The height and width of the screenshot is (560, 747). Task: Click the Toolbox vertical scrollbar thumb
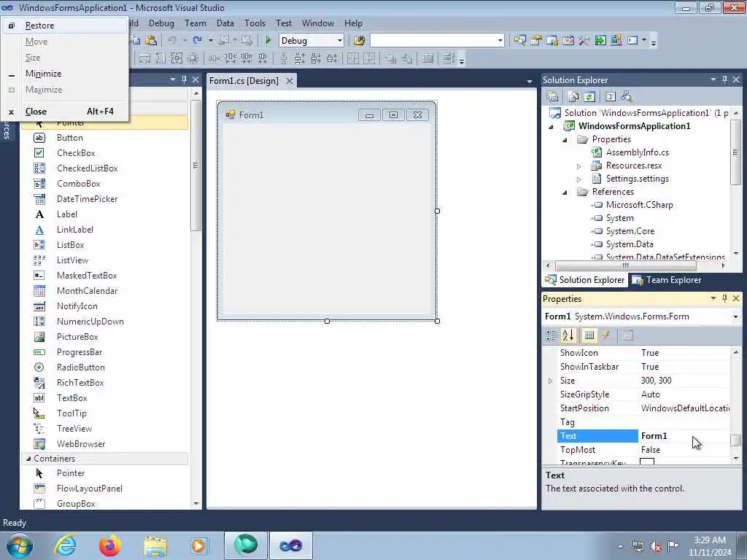pyautogui.click(x=196, y=166)
